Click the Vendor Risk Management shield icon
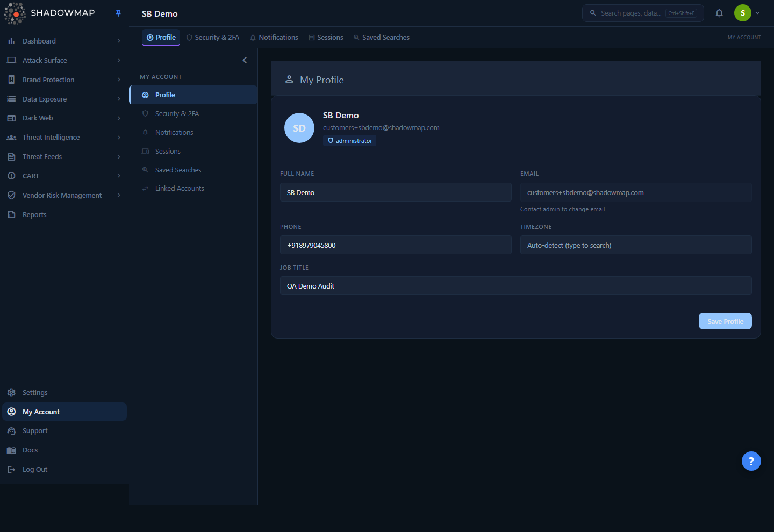774x532 pixels. coord(11,195)
